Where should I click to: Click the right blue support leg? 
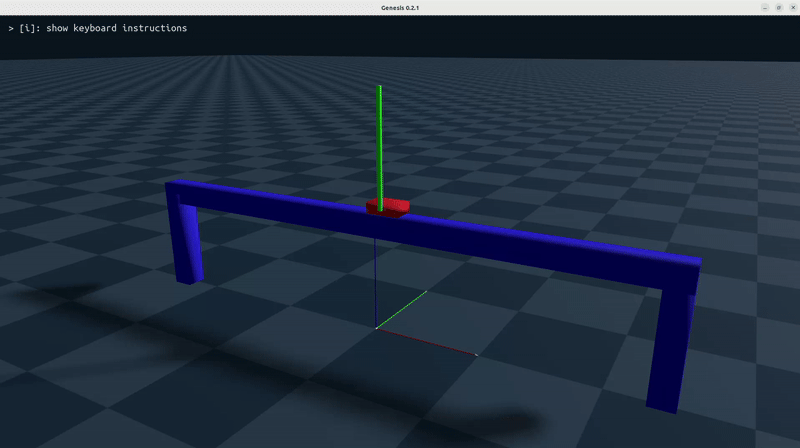coord(670,350)
